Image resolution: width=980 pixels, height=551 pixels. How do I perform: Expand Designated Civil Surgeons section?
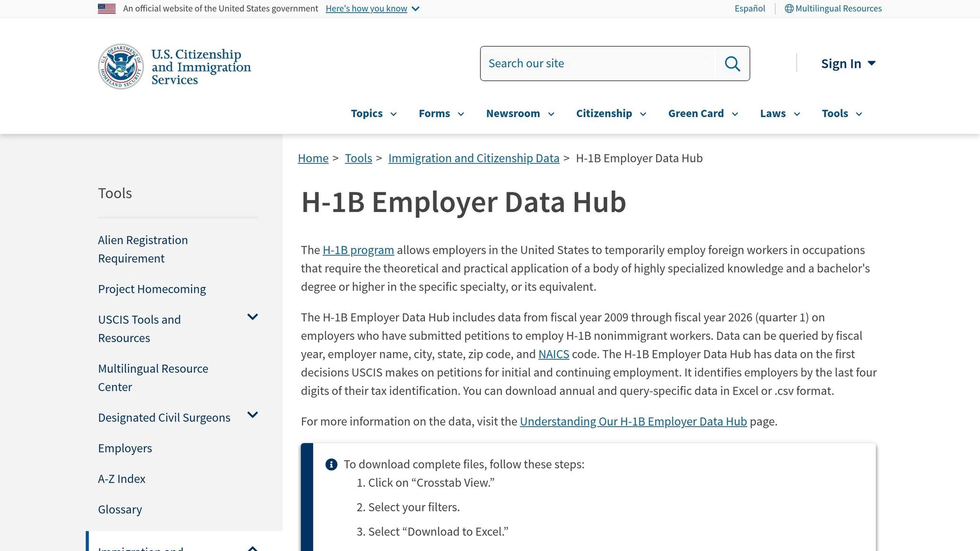[253, 415]
